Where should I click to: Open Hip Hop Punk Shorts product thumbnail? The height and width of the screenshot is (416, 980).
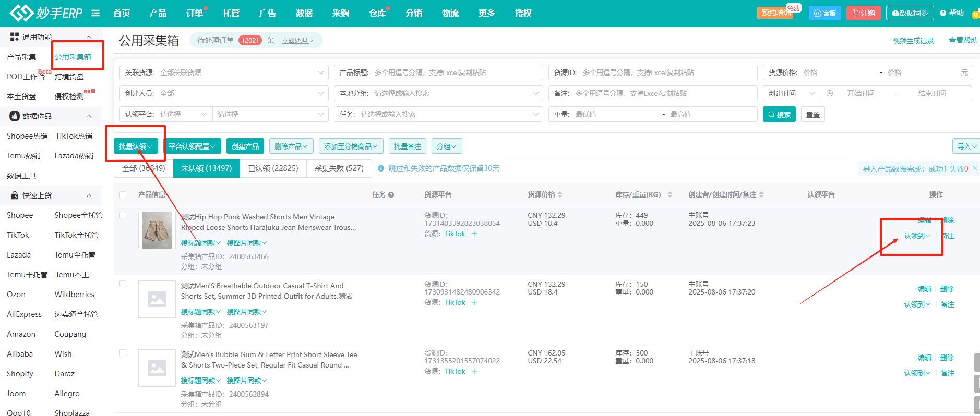click(x=157, y=230)
